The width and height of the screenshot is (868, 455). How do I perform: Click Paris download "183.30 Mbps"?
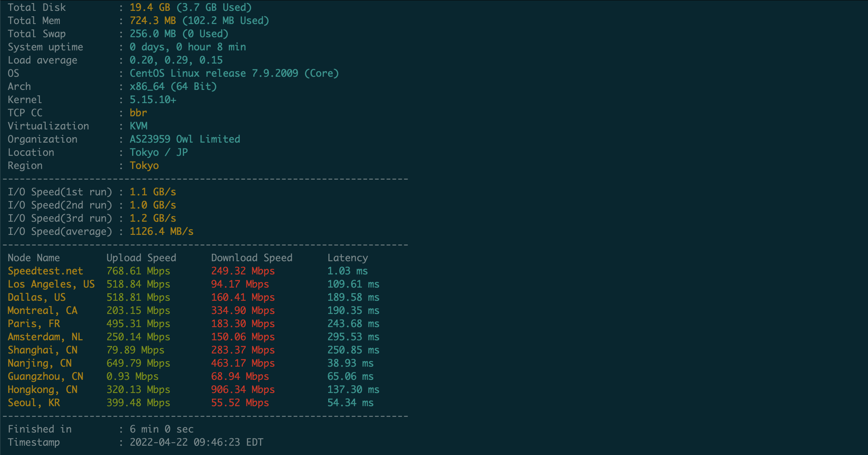[x=243, y=324]
